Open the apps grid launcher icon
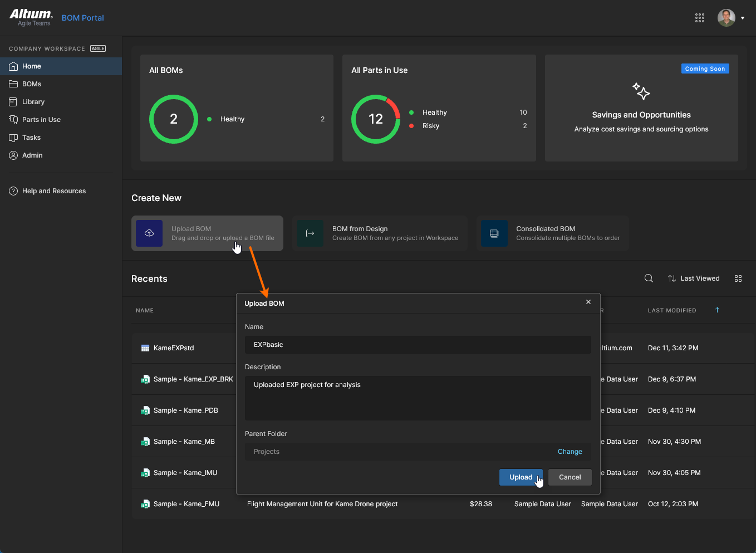Screen dimensions: 756x553 (x=700, y=18)
